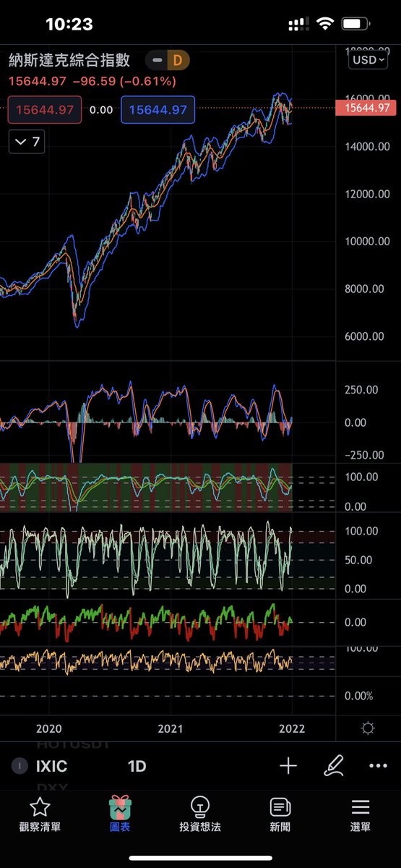Viewport: 401px width, 868px height.
Task: Open the USD currency dropdown
Action: [367, 59]
